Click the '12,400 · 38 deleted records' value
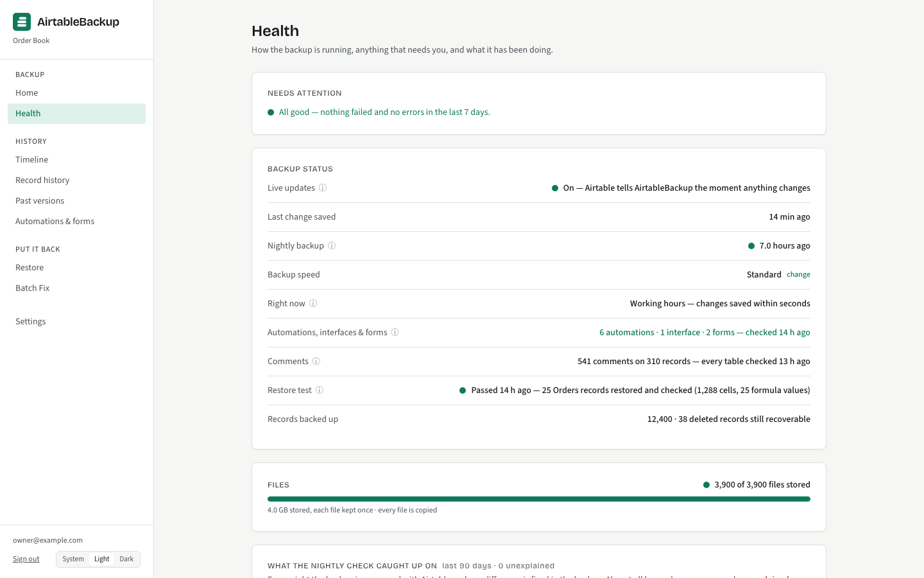 click(x=728, y=419)
